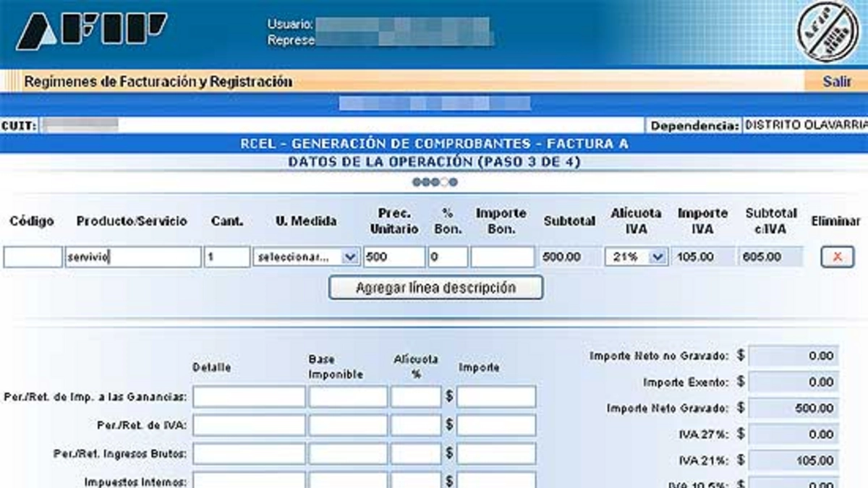Click the Prec. Unitario field showing 500
This screenshot has height=488, width=868.
click(394, 257)
